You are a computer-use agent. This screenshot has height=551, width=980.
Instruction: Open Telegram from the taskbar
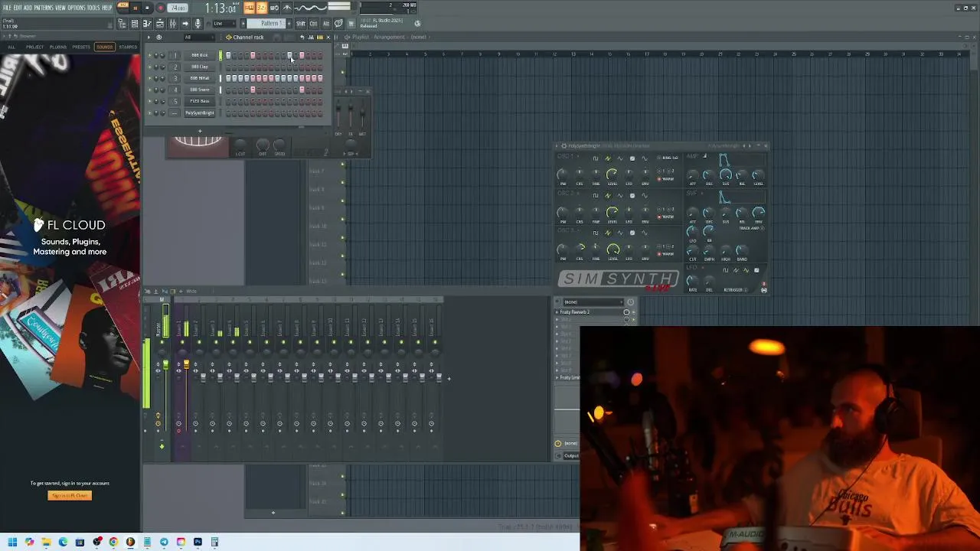pos(164,542)
